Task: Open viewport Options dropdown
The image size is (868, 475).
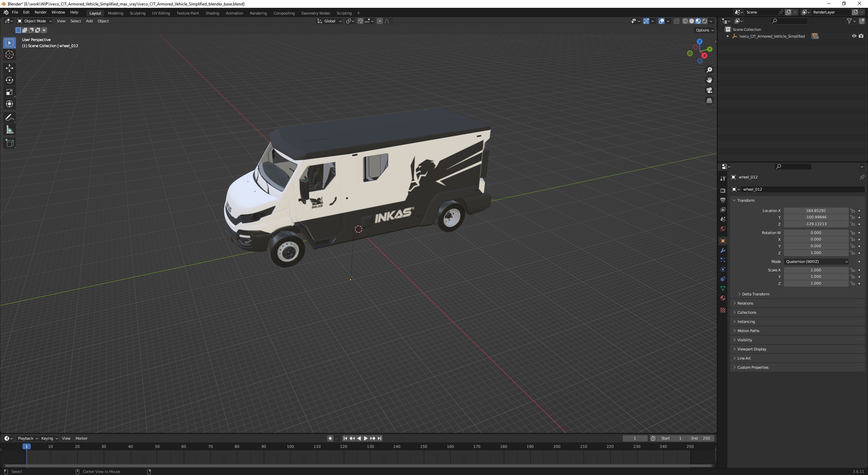Action: 705,30
